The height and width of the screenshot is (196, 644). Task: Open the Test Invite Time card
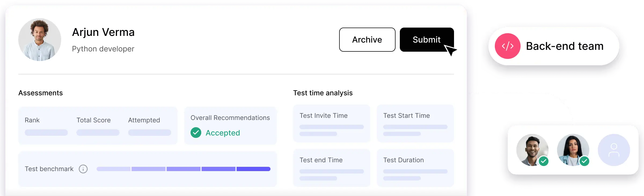point(331,123)
